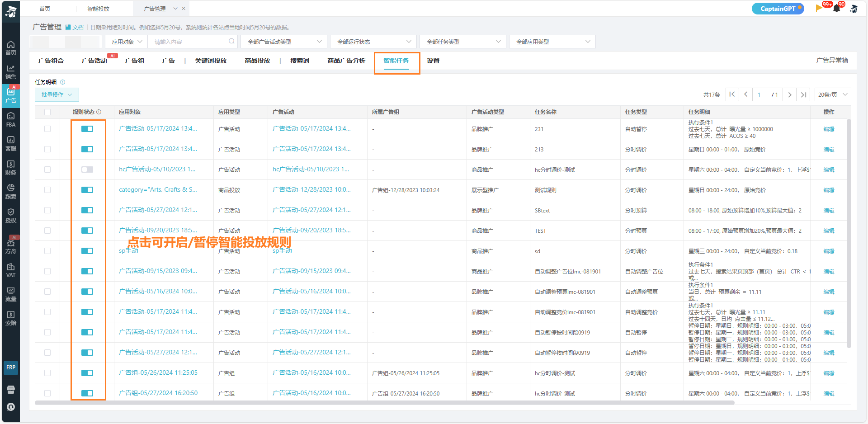Open the 销售 sales sidebar icon
The image size is (868, 424).
click(x=11, y=71)
